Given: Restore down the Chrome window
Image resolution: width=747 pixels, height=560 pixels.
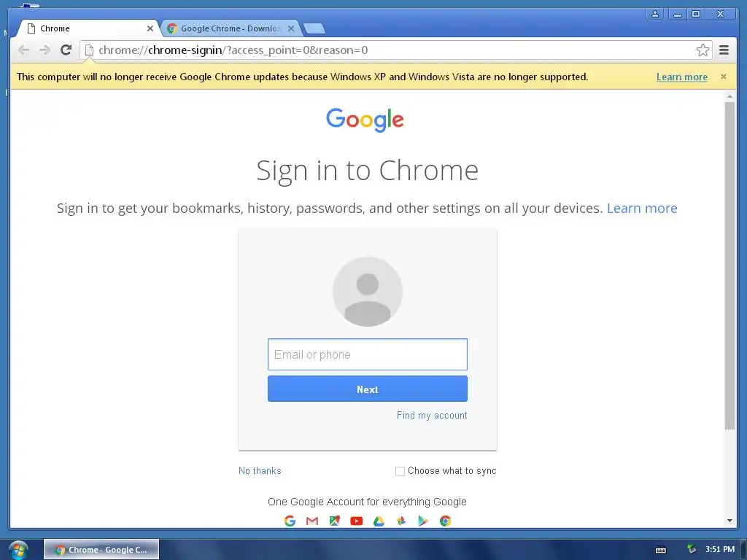Looking at the screenshot, I should (x=696, y=14).
